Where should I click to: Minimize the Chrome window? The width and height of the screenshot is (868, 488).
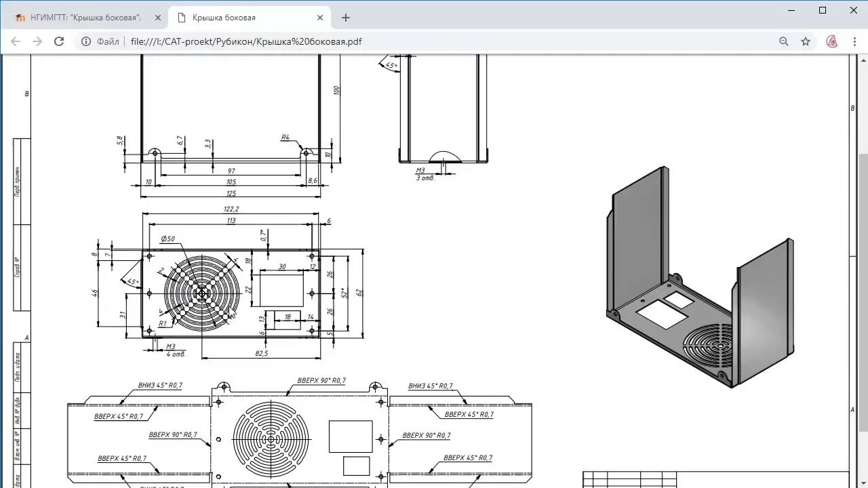pyautogui.click(x=791, y=10)
